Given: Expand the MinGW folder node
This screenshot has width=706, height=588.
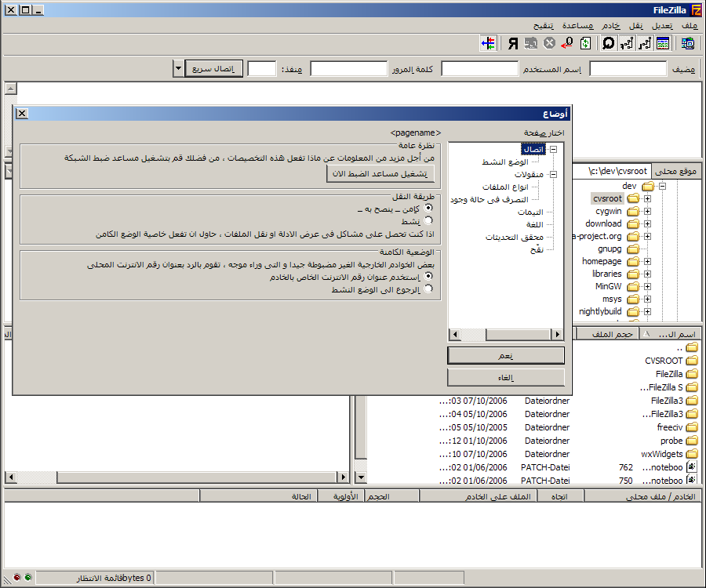Looking at the screenshot, I should click(x=647, y=286).
